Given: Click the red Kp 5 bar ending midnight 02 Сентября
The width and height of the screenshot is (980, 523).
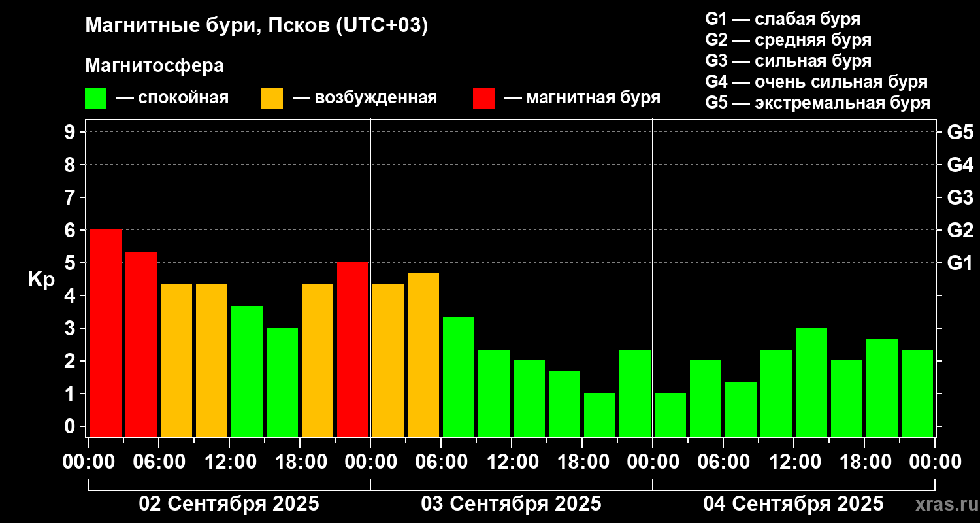Looking at the screenshot, I should (353, 350).
